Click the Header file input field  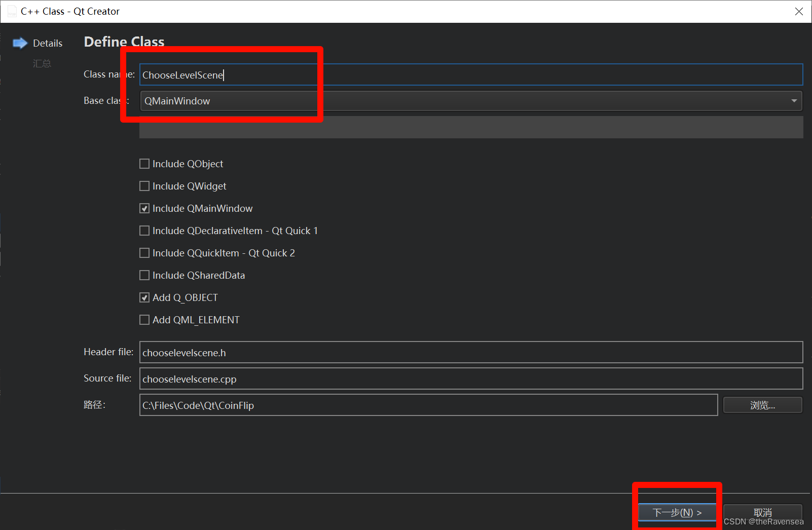coord(471,352)
